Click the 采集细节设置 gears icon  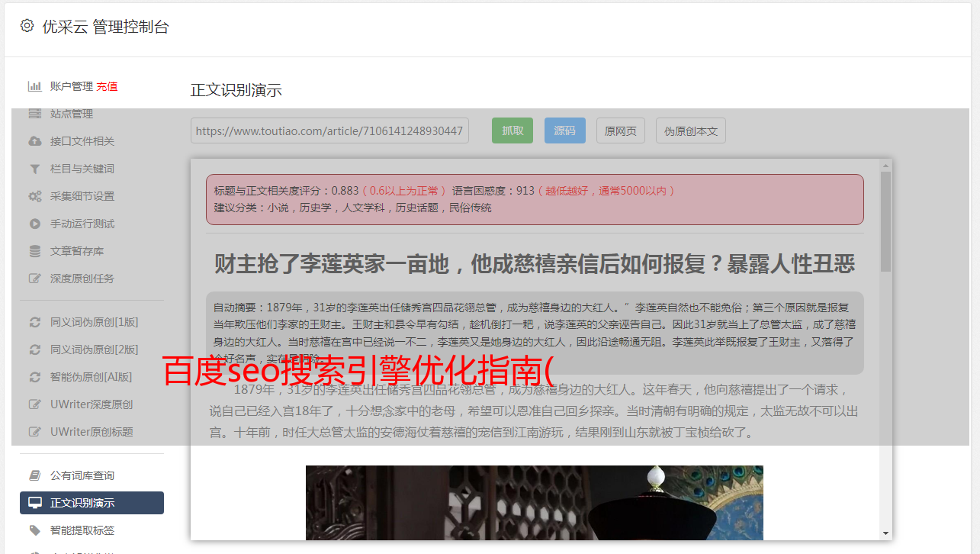pyautogui.click(x=34, y=196)
